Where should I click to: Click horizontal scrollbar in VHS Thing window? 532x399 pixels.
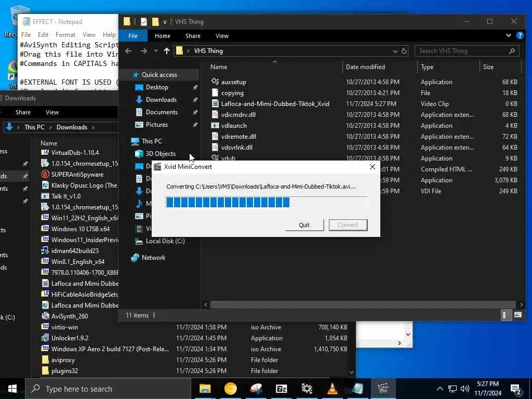(363, 304)
